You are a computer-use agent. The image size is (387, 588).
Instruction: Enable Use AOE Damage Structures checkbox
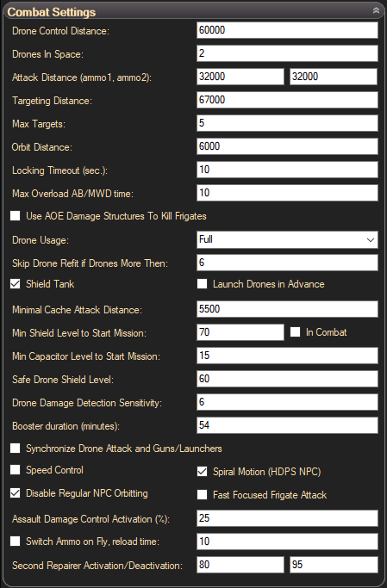[x=15, y=215]
